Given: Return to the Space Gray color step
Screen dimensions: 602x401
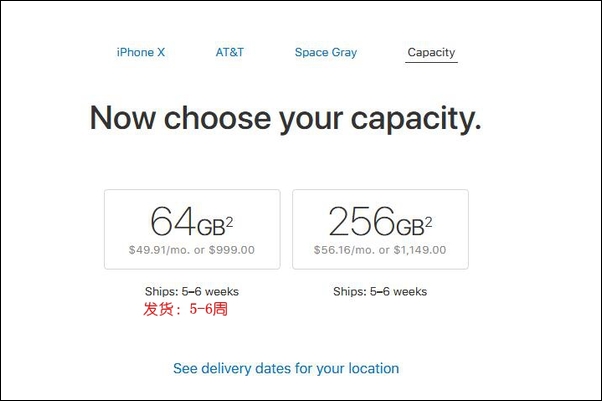Looking at the screenshot, I should 326,53.
